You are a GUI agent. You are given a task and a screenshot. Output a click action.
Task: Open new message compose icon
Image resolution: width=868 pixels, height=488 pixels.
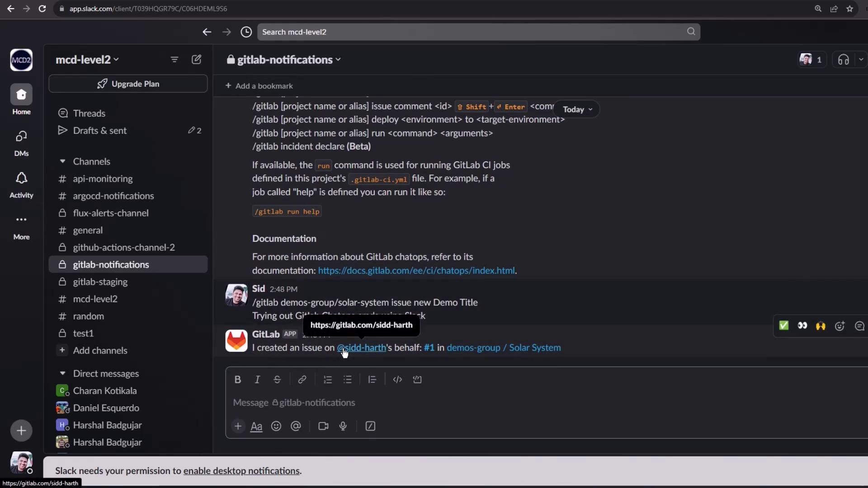point(196,60)
